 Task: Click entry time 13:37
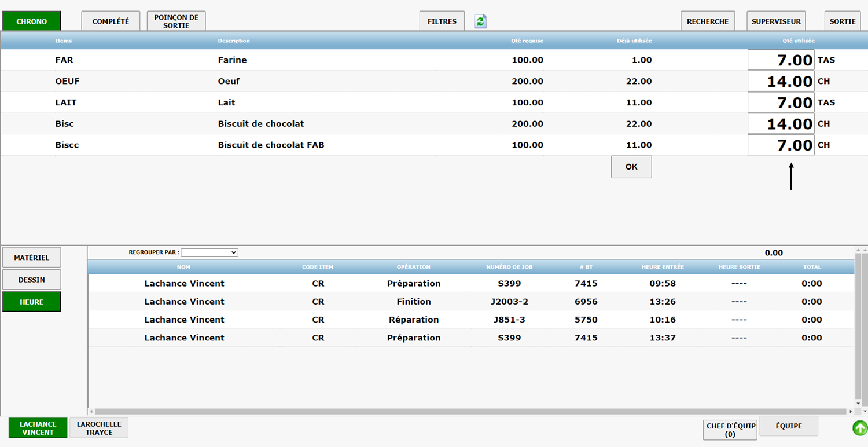[663, 338]
